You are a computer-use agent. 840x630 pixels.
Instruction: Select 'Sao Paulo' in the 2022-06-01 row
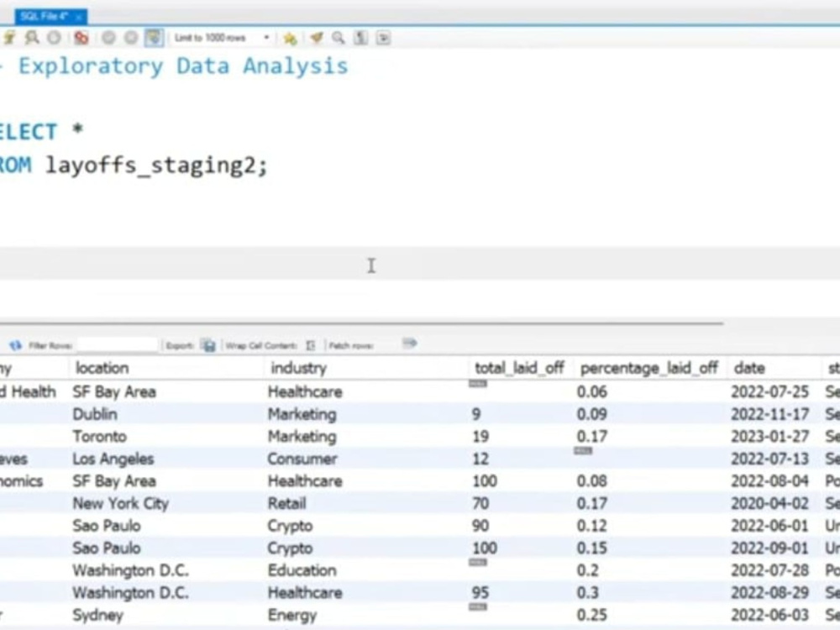pyautogui.click(x=106, y=526)
